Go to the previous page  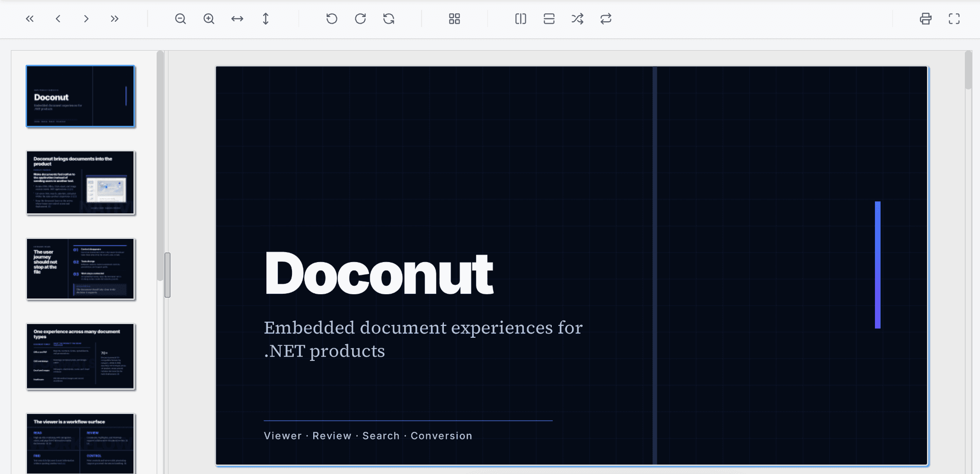pyautogui.click(x=58, y=19)
